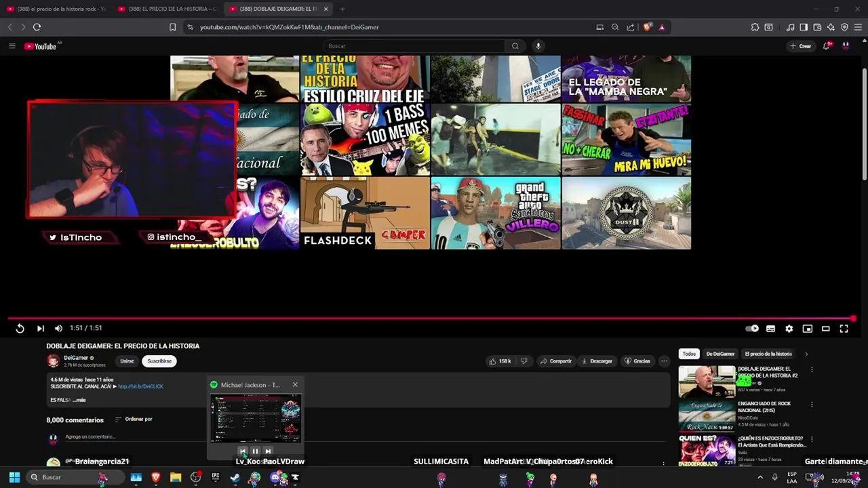Open Brave Shields lion icon
The width and height of the screenshot is (868, 488).
(647, 27)
